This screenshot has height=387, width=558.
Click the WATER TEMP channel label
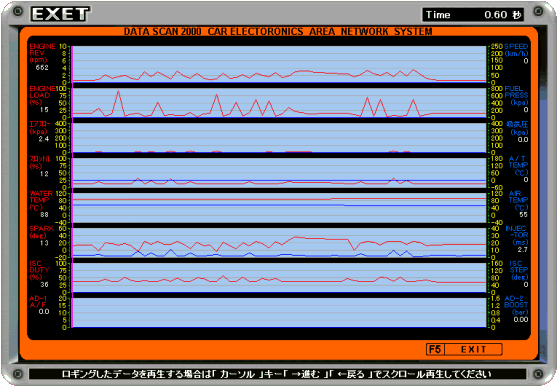click(41, 200)
